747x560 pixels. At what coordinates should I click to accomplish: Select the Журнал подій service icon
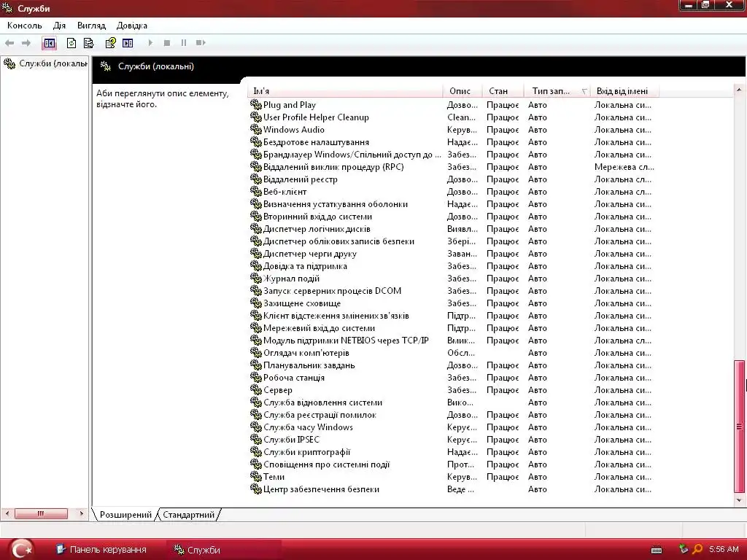pyautogui.click(x=256, y=279)
